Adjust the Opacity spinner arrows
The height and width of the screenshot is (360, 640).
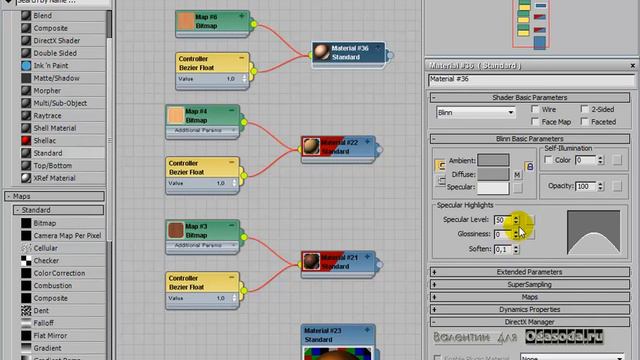pos(600,186)
